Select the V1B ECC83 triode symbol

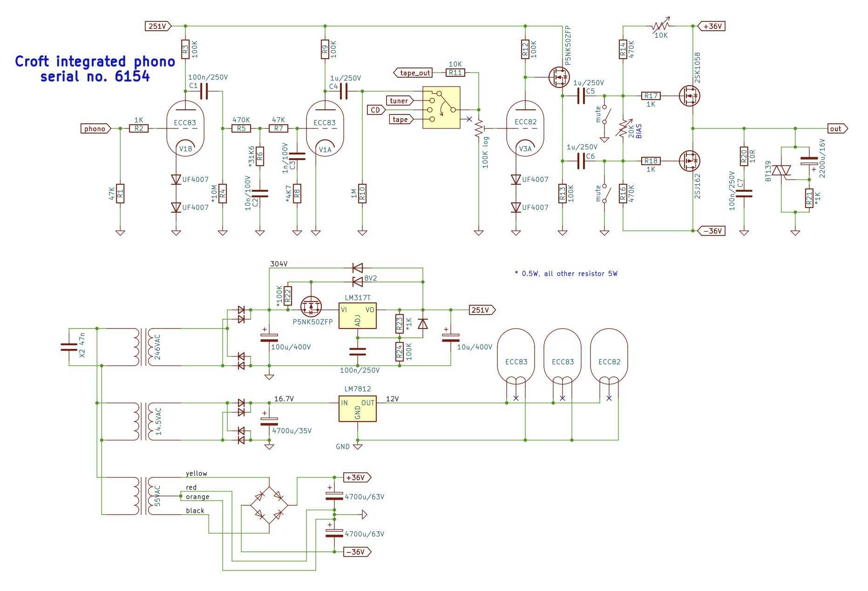pyautogui.click(x=185, y=128)
